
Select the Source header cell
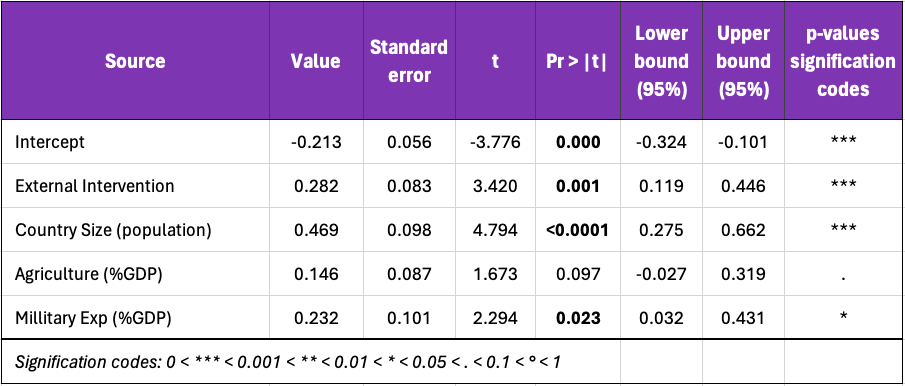135,61
